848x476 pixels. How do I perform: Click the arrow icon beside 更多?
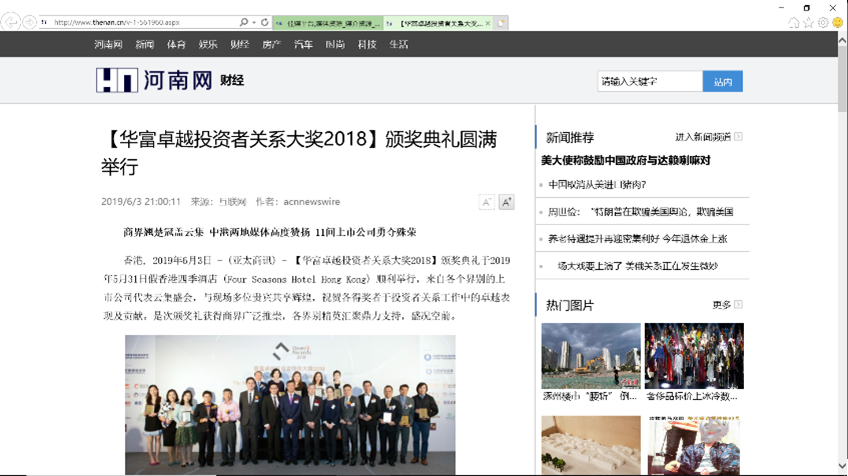coord(738,305)
